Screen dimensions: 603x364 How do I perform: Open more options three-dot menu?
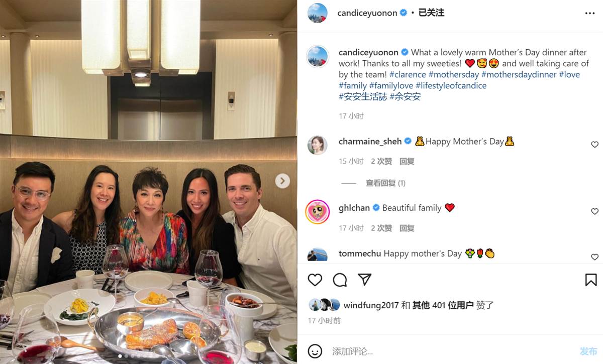(x=590, y=14)
